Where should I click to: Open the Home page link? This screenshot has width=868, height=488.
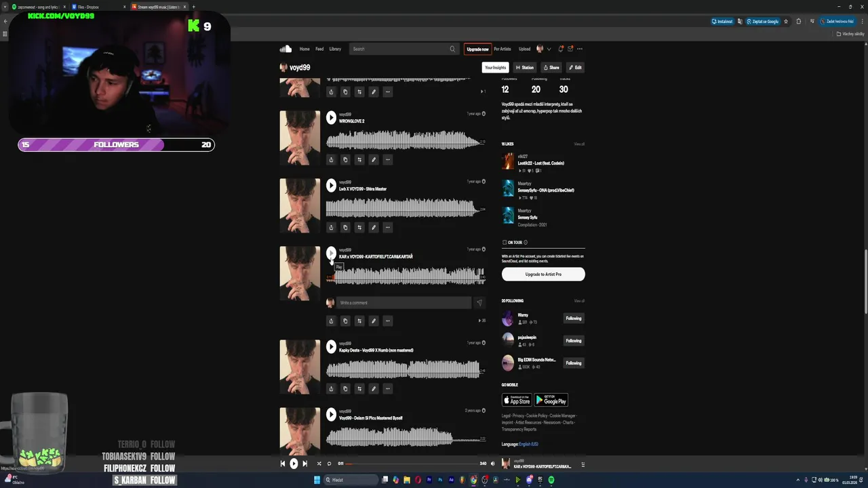click(x=304, y=49)
